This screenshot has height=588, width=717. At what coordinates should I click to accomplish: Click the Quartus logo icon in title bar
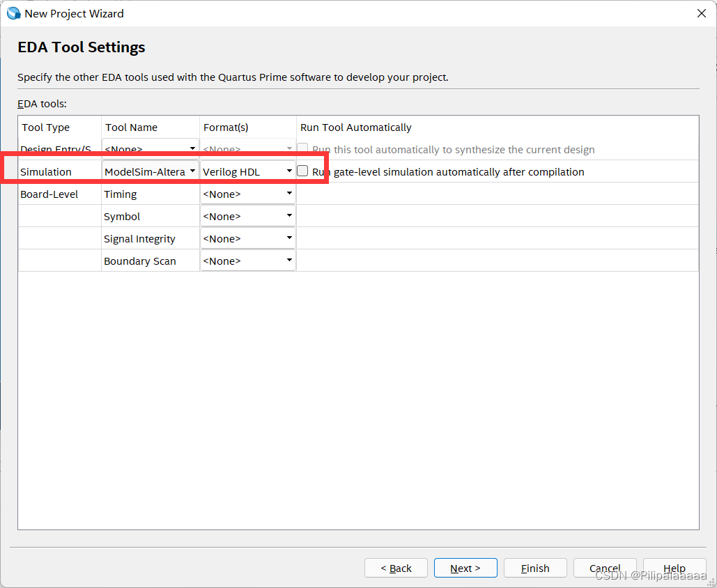click(14, 13)
